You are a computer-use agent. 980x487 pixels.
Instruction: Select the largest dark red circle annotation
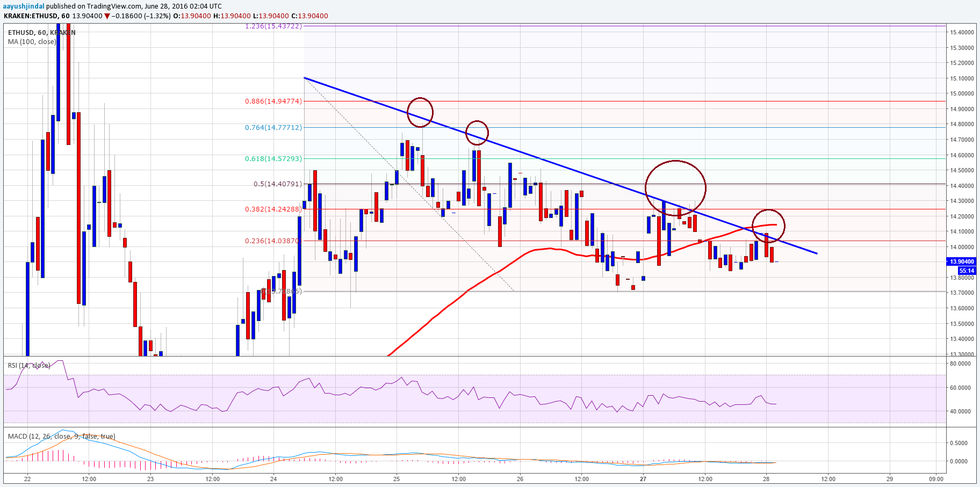[x=675, y=188]
